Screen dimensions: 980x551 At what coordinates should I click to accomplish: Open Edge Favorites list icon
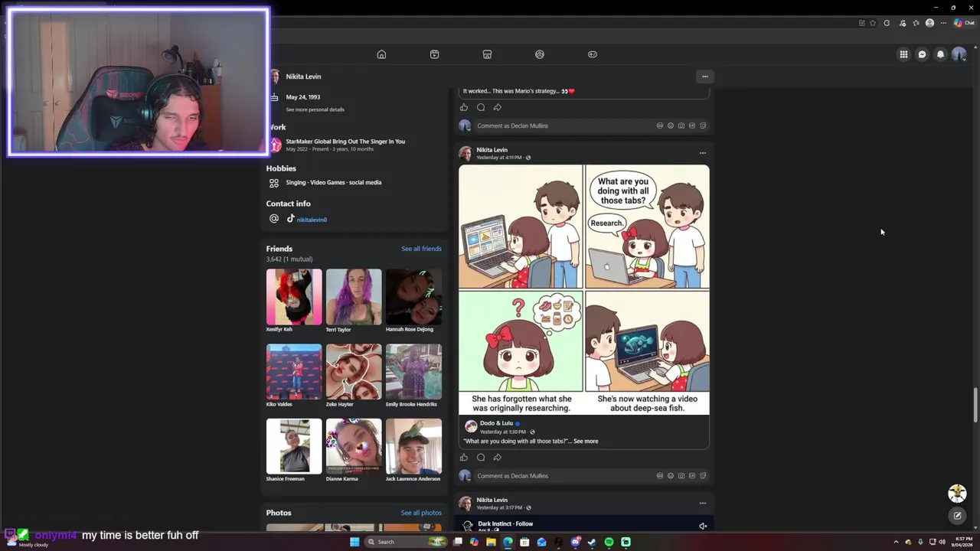tap(916, 23)
